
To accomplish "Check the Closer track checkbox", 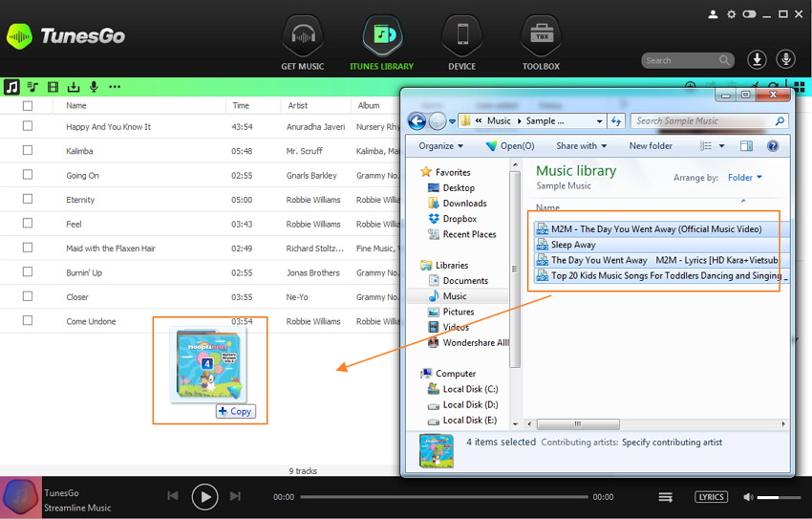I will tap(28, 296).
